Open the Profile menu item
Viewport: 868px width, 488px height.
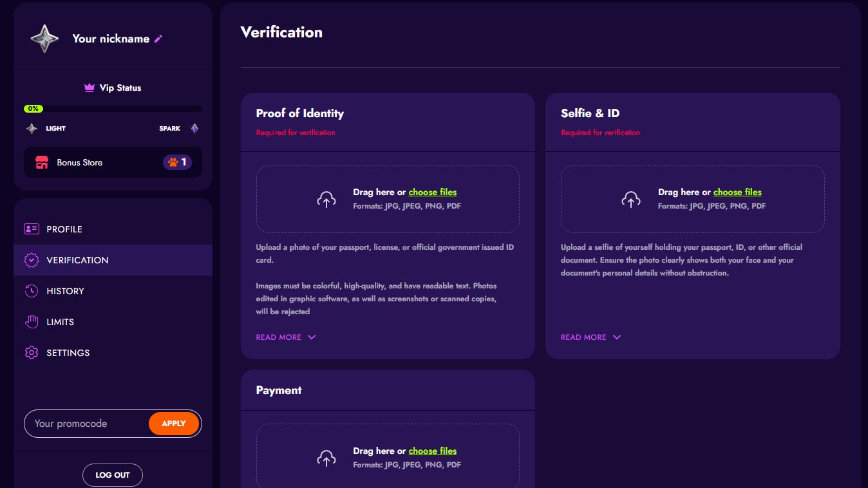[x=64, y=229]
